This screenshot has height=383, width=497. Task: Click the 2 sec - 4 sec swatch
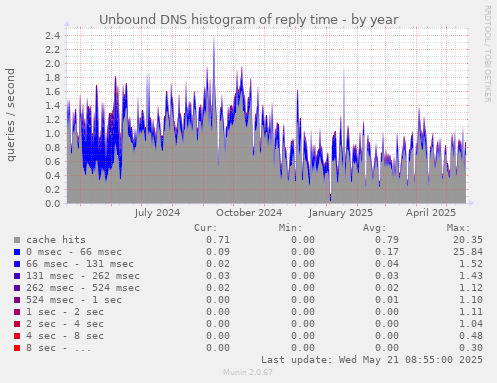click(17, 324)
